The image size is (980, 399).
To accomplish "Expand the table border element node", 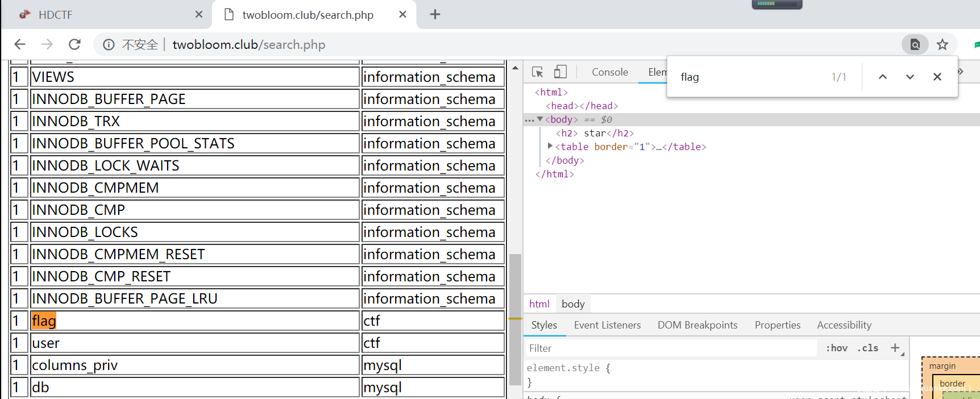I will (550, 146).
